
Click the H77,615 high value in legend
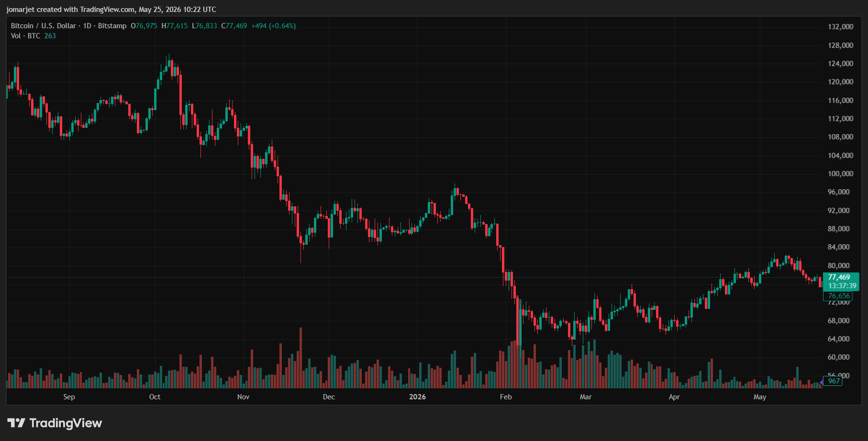175,26
